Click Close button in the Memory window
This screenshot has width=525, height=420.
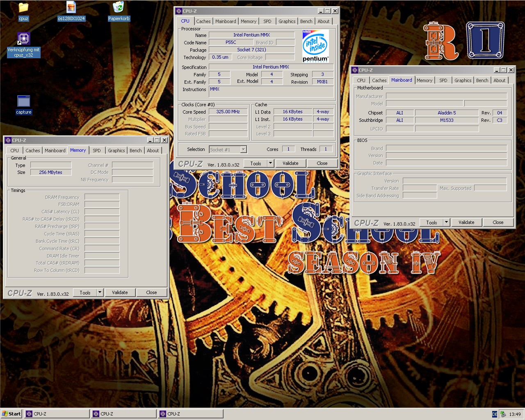(151, 292)
